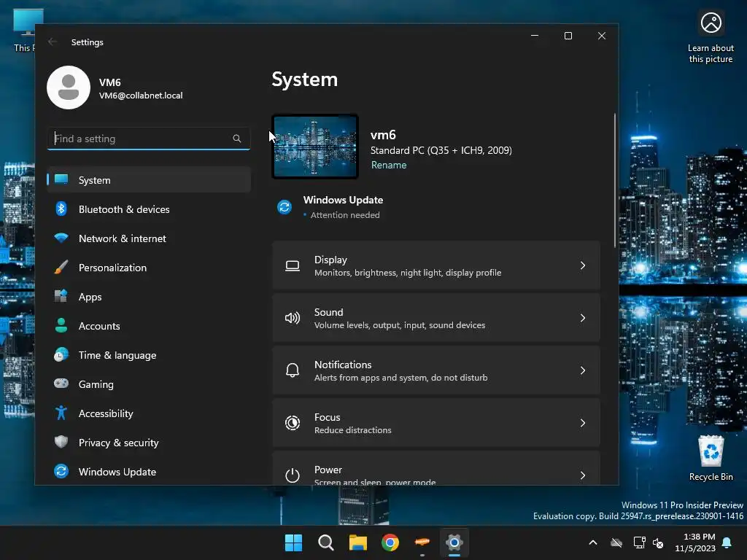Open Privacy & security settings

(149, 443)
